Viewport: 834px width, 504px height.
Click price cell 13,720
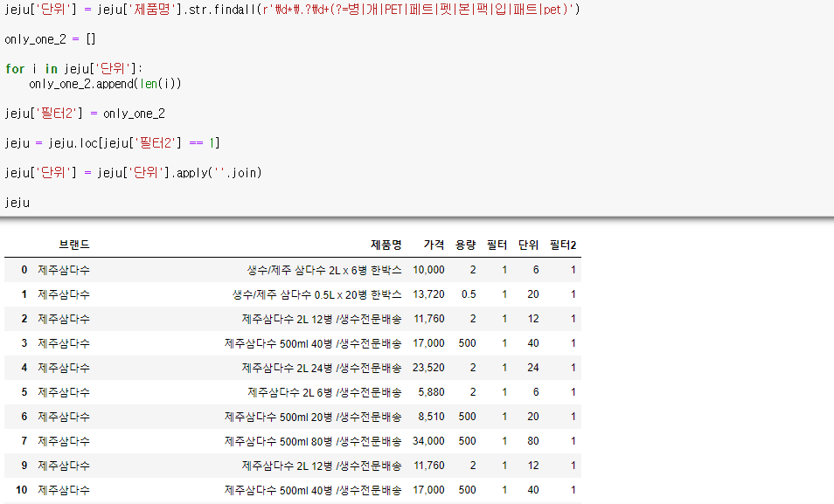tap(428, 294)
